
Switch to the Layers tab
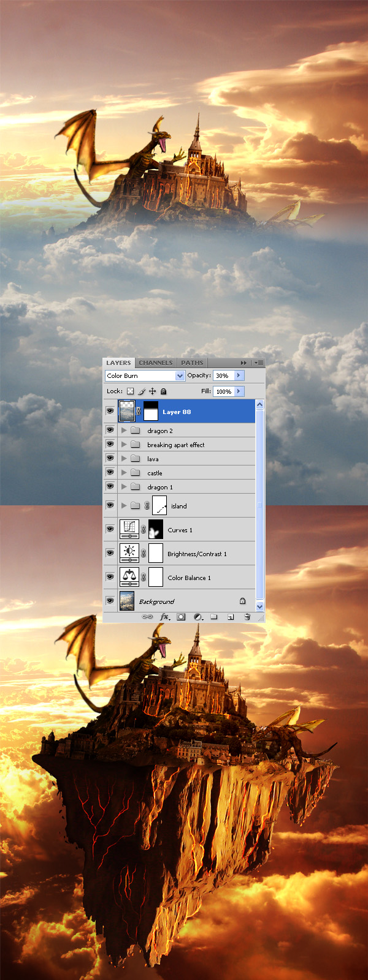tap(118, 363)
